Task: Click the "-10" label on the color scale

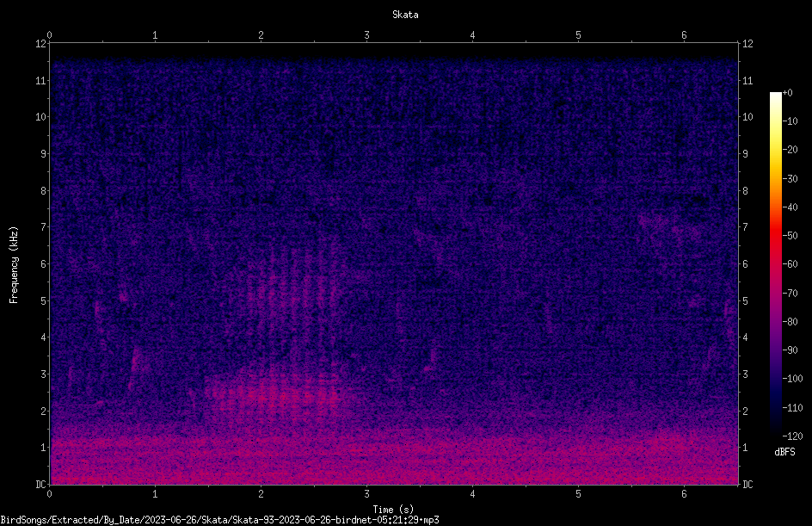Action: 790,121
